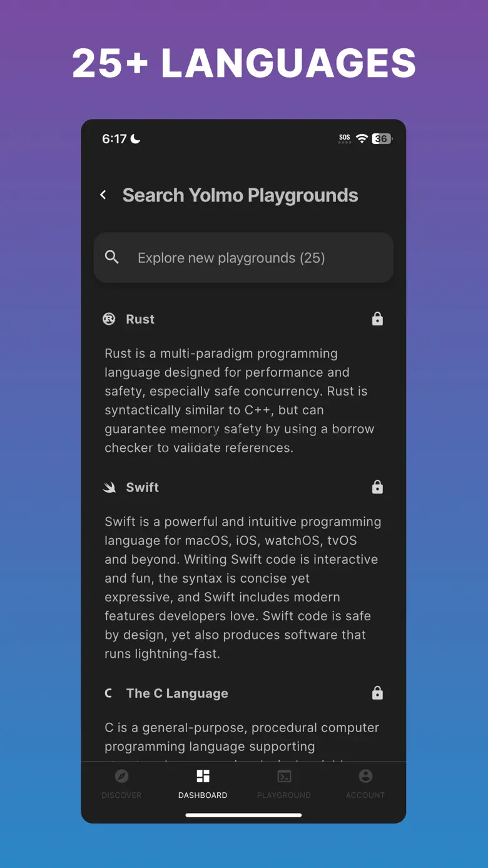
Task: Tap the C language logo icon
Action: tap(108, 693)
